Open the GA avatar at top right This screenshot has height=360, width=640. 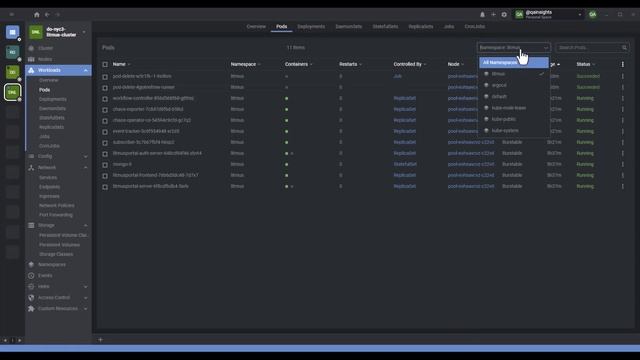click(593, 15)
